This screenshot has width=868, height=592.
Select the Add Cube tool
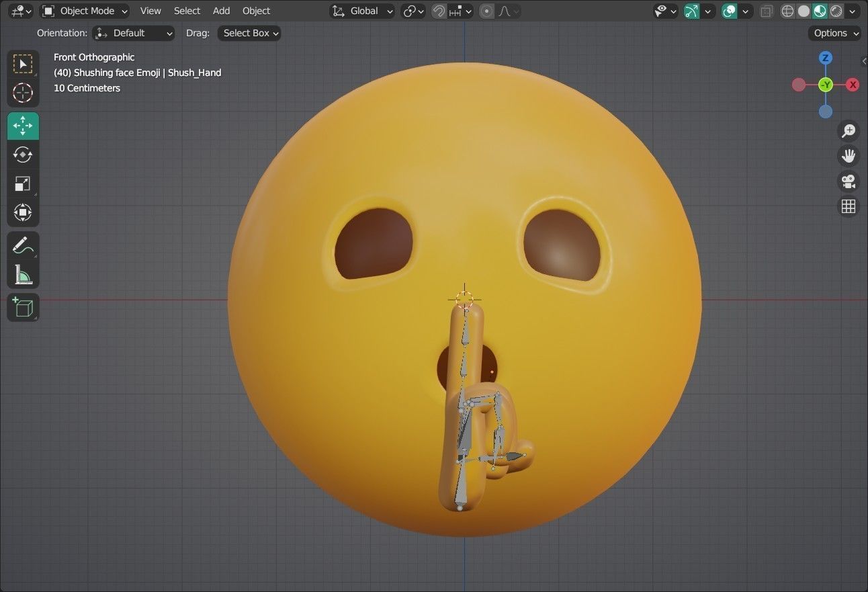point(23,308)
